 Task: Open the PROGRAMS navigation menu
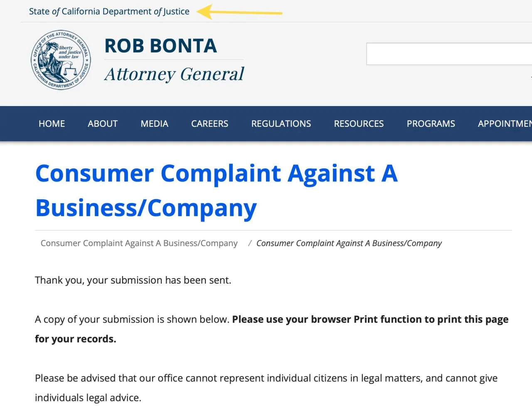click(x=431, y=124)
